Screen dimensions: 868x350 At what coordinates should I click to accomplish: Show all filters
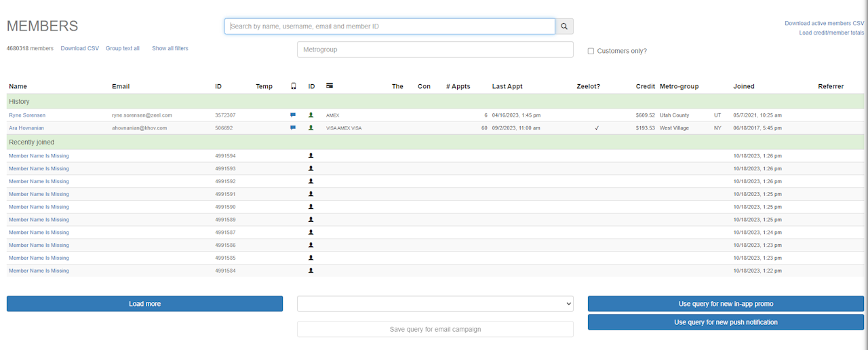(170, 49)
